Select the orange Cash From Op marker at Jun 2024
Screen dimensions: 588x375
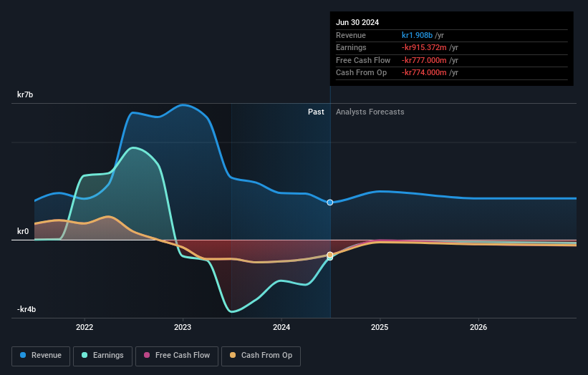click(x=330, y=255)
